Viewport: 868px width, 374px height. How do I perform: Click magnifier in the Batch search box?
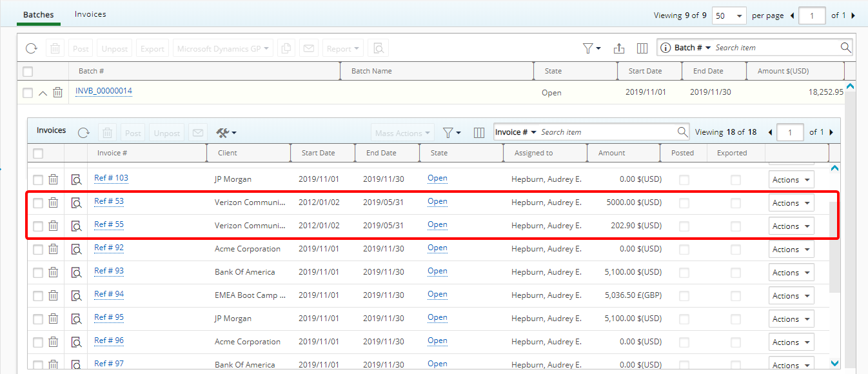(845, 48)
